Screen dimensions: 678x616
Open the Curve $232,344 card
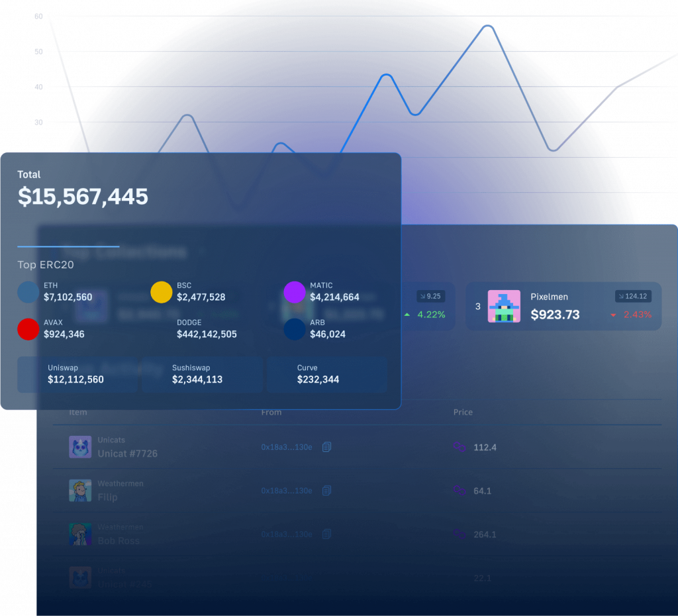click(326, 374)
